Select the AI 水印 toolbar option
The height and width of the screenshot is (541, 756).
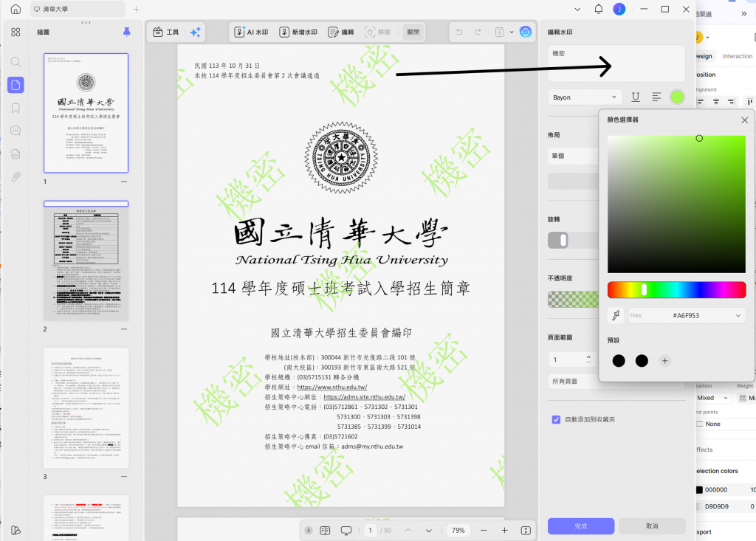[x=251, y=32]
